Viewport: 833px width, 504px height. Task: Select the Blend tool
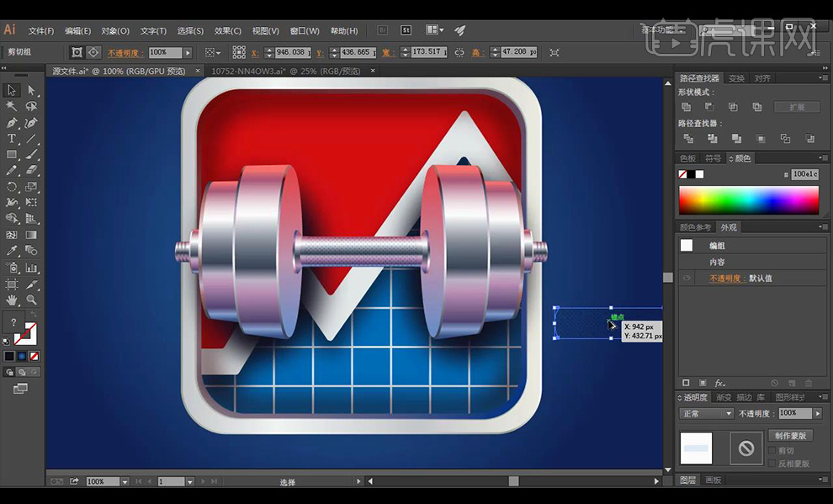click(x=31, y=251)
